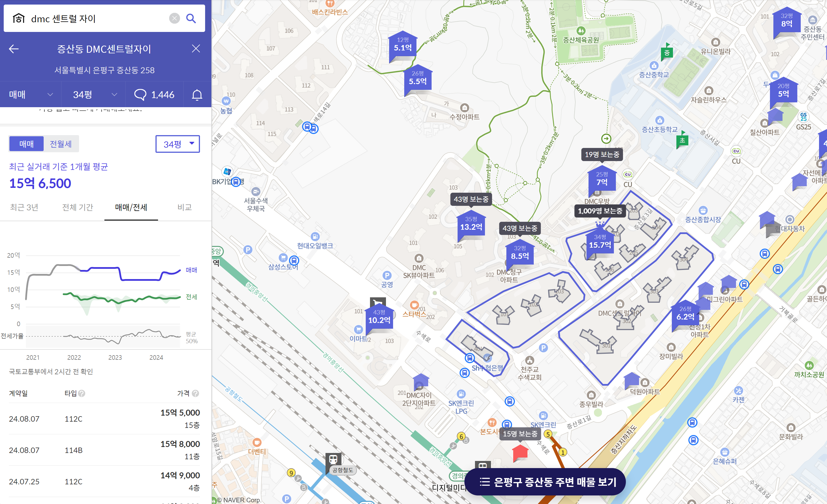Switch to the 최근 3년 tab

pyautogui.click(x=24, y=208)
